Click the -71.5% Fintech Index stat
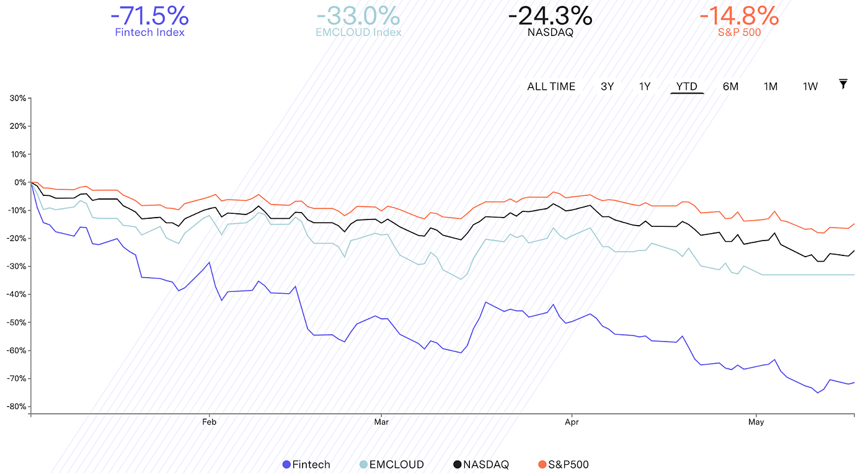The width and height of the screenshot is (868, 473). point(149,17)
